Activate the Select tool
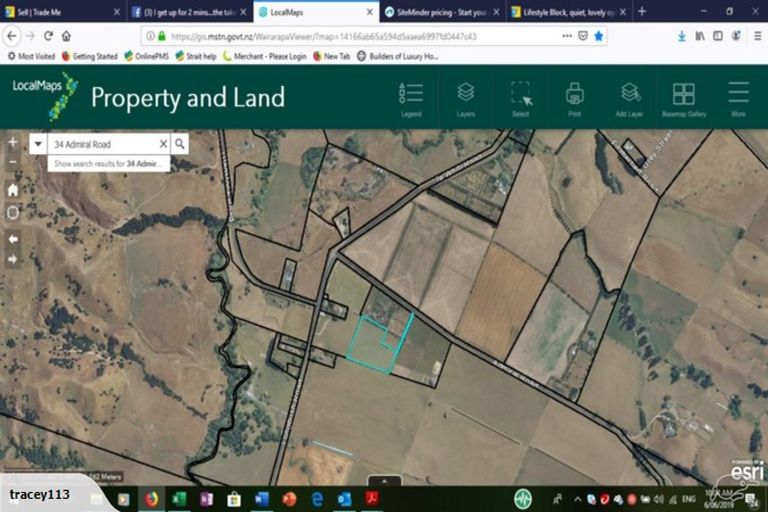The height and width of the screenshot is (512, 768). 520,98
